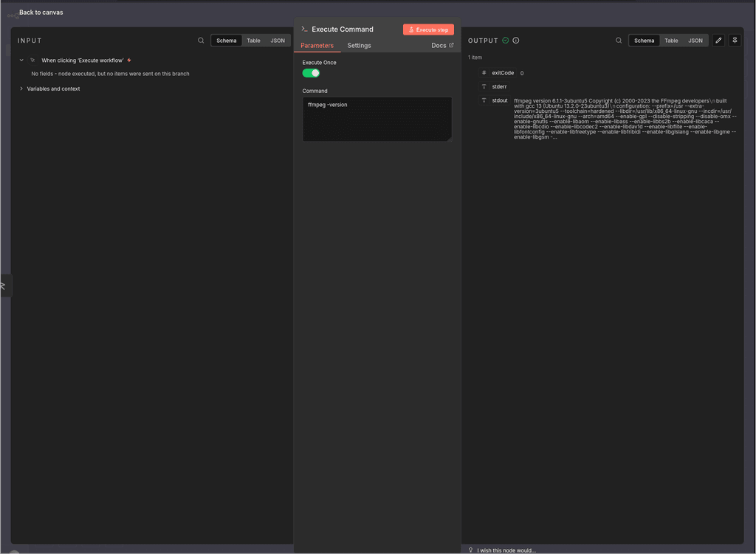Select the Parameters tab
The height and width of the screenshot is (554, 756).
(317, 45)
